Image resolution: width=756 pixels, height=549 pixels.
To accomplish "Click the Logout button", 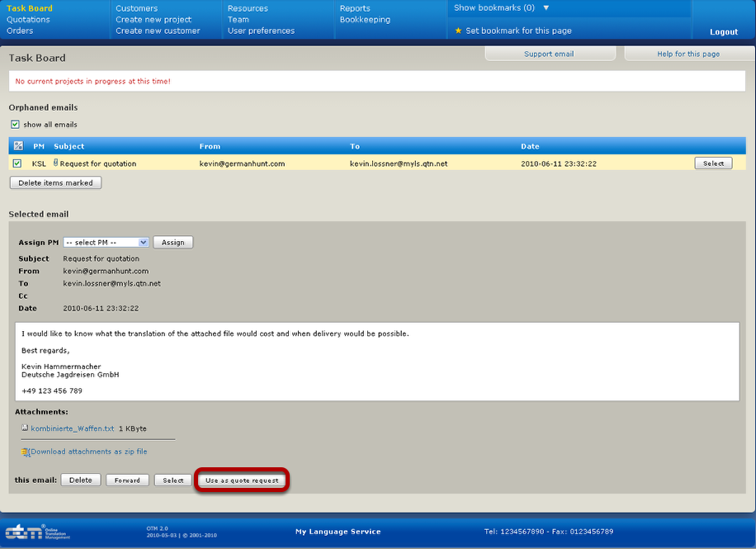I will coord(723,31).
